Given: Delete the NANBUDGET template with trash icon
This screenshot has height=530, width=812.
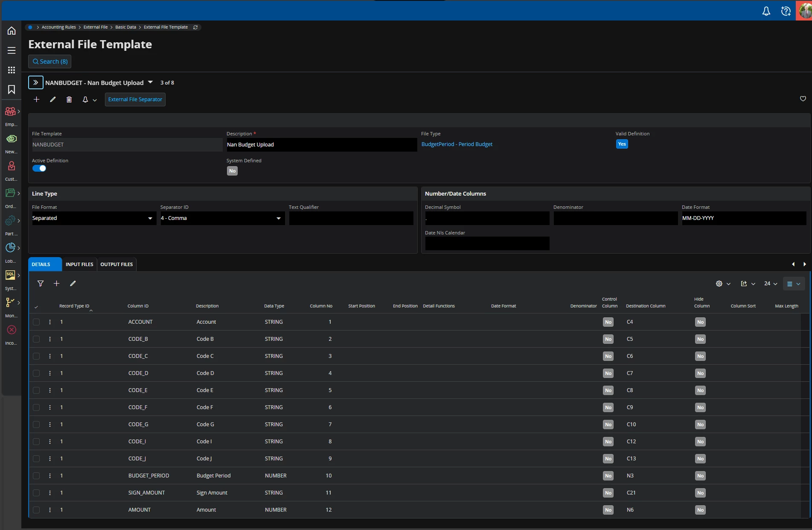Looking at the screenshot, I should [69, 100].
